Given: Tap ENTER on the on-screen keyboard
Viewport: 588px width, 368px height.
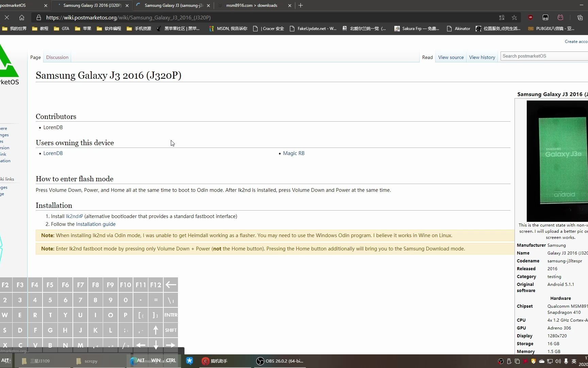Looking at the screenshot, I should tap(171, 315).
